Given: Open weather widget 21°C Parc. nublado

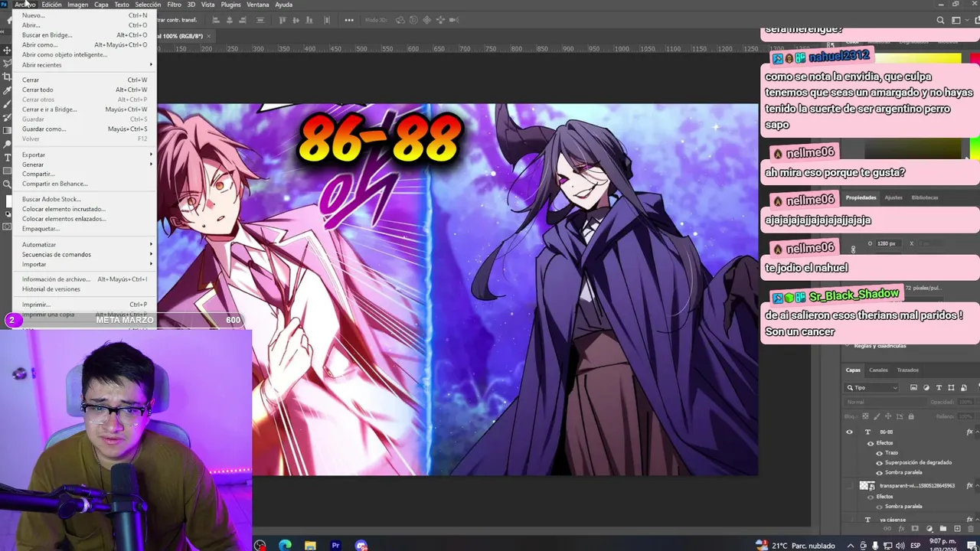Looking at the screenshot, I should pyautogui.click(x=796, y=546).
